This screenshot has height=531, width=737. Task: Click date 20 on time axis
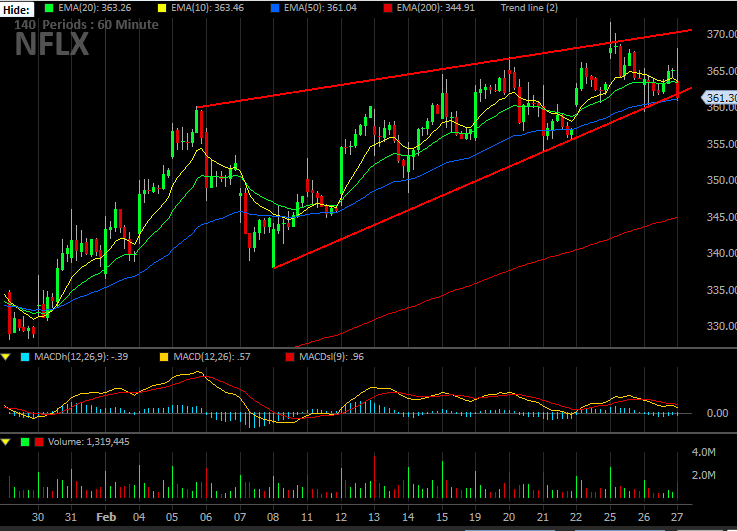pyautogui.click(x=509, y=517)
